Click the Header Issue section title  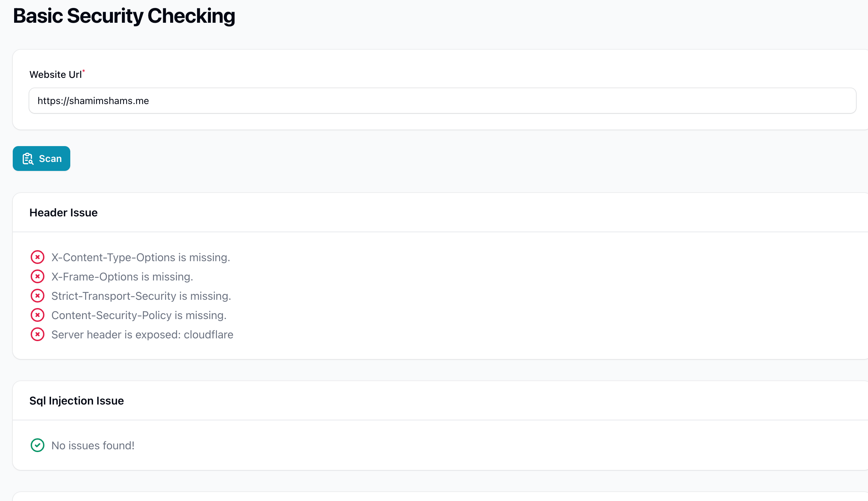[63, 213]
